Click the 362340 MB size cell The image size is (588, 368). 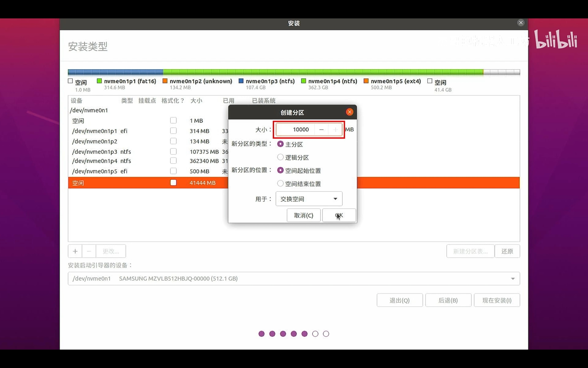pos(204,161)
